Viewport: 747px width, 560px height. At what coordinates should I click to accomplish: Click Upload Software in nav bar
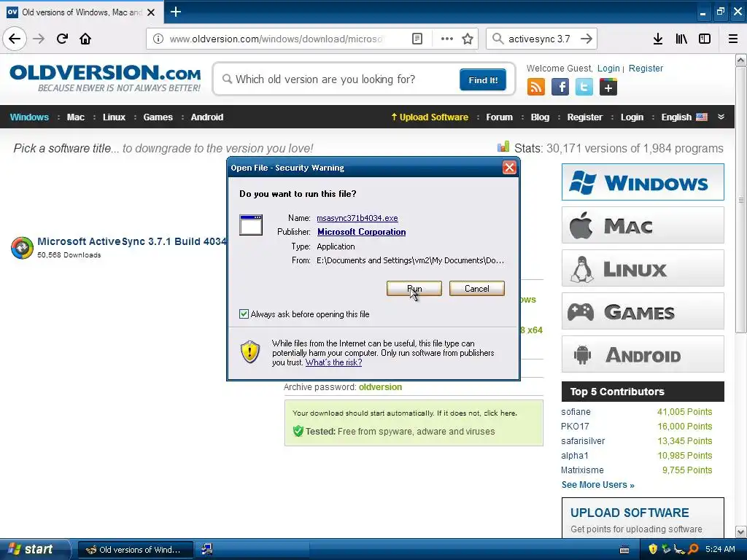point(429,117)
